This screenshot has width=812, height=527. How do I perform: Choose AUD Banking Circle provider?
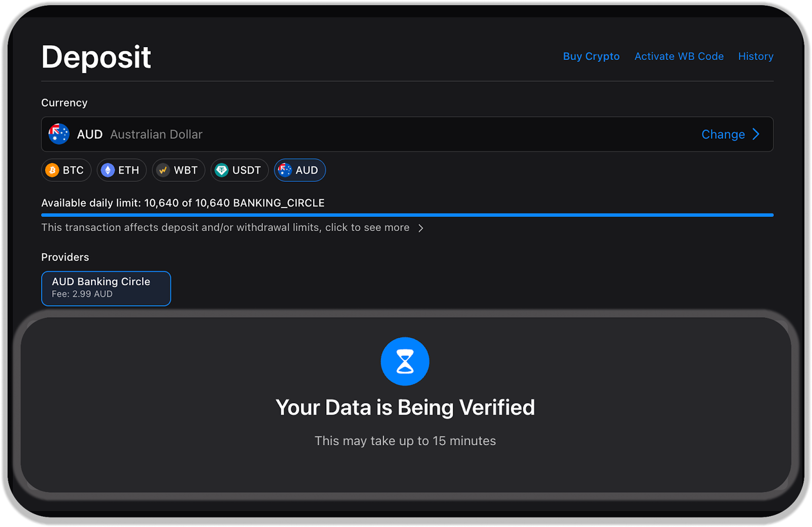[106, 288]
